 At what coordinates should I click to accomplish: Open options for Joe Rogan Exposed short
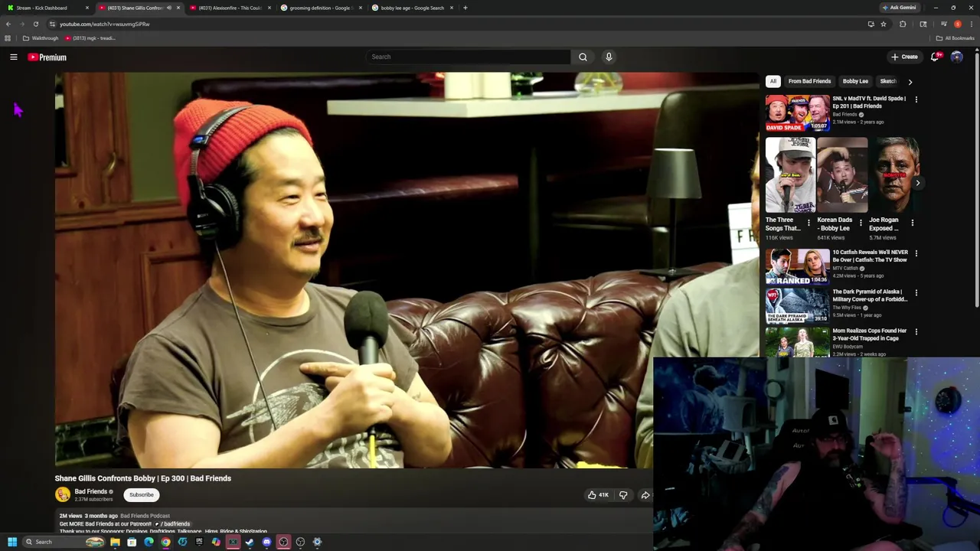pyautogui.click(x=913, y=223)
